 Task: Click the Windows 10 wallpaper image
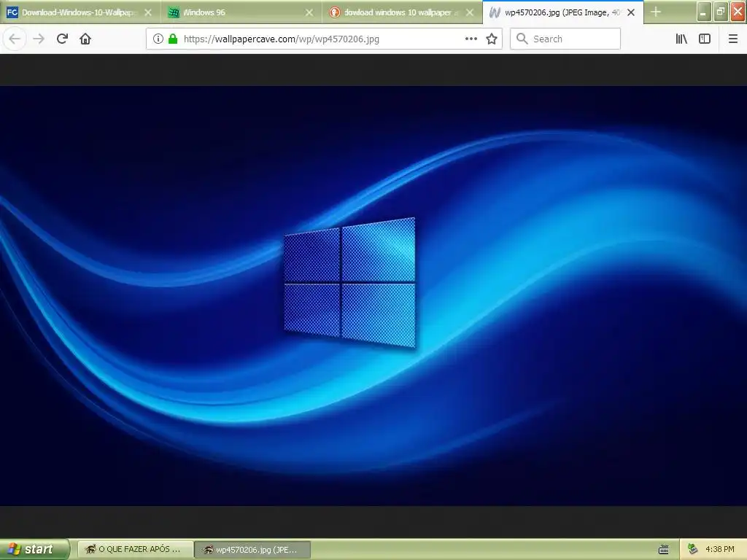pos(373,296)
